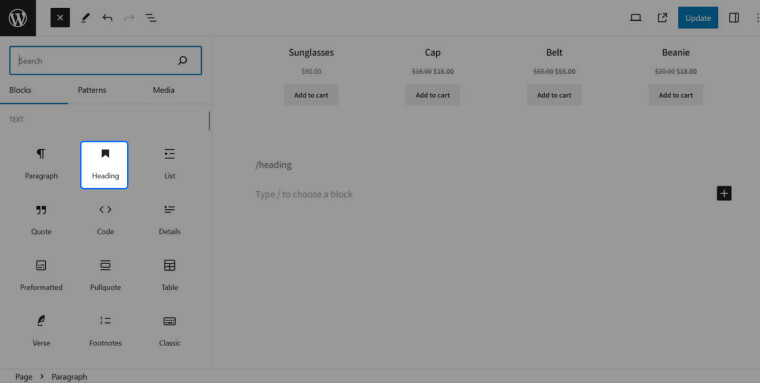Insert a Footnotes block
This screenshot has width=760, height=383.
105,332
